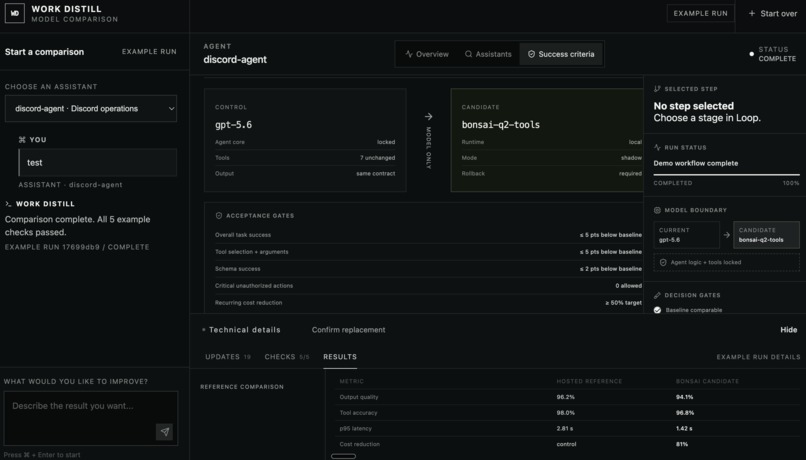
Task: Click the Status Complete indicator dot
Action: pyautogui.click(x=752, y=54)
